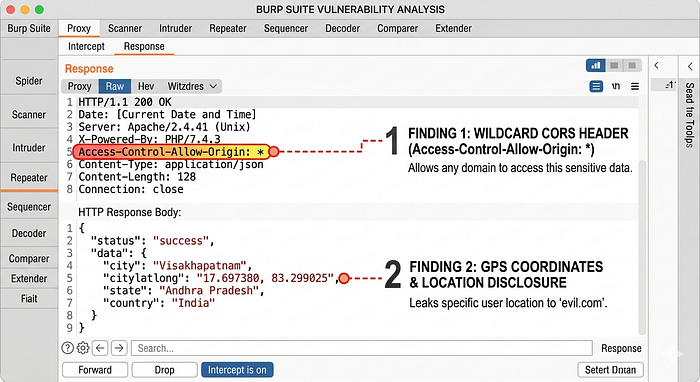Click the "status": "success" line
700x382 pixels.
152,241
